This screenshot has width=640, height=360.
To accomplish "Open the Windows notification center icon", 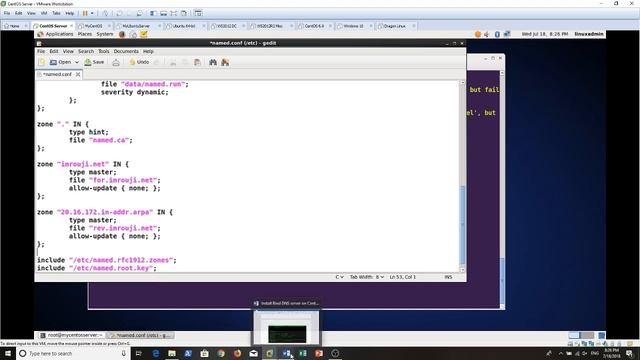I will [629, 353].
